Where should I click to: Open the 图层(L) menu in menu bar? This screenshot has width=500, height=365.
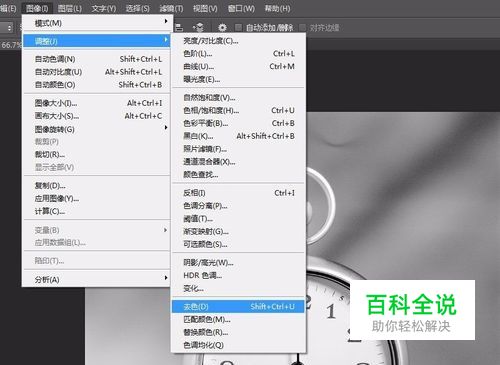tap(70, 8)
